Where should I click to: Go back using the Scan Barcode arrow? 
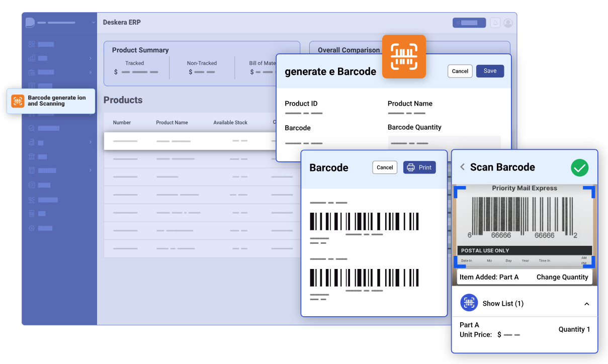coord(463,167)
